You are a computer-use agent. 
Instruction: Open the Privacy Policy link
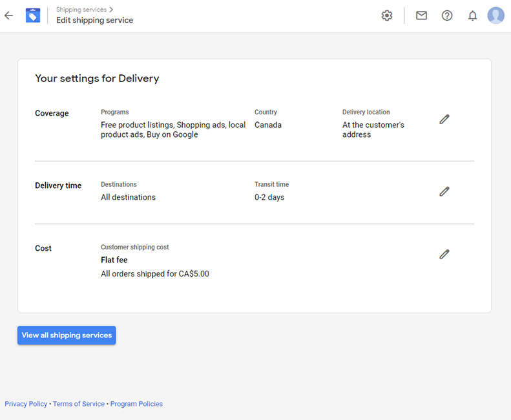tap(26, 404)
